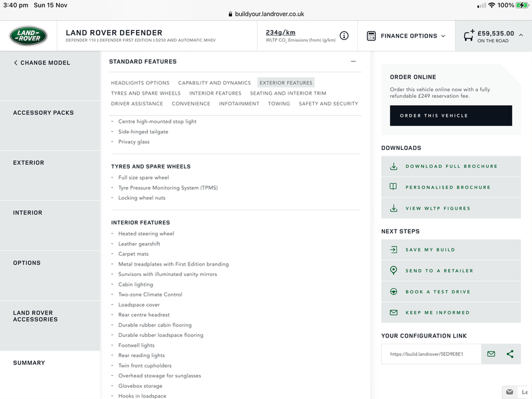Click 'Glovebox storage' feature text

[x=140, y=385]
